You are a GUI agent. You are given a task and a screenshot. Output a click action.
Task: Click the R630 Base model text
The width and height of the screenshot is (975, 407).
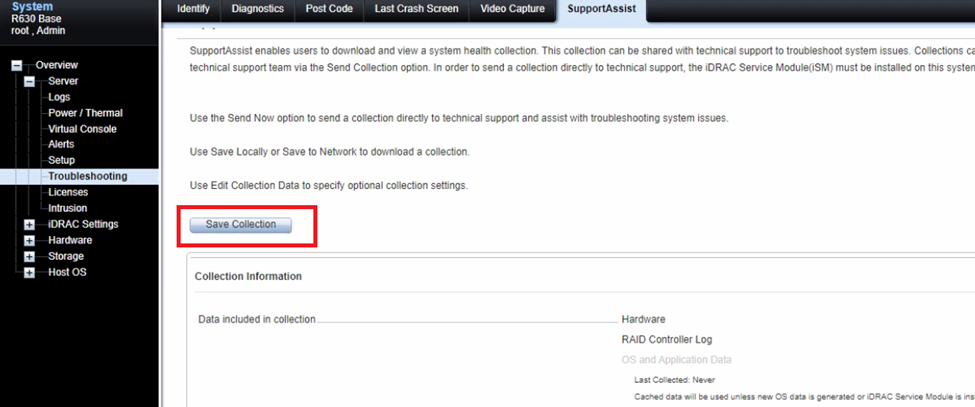[x=36, y=19]
